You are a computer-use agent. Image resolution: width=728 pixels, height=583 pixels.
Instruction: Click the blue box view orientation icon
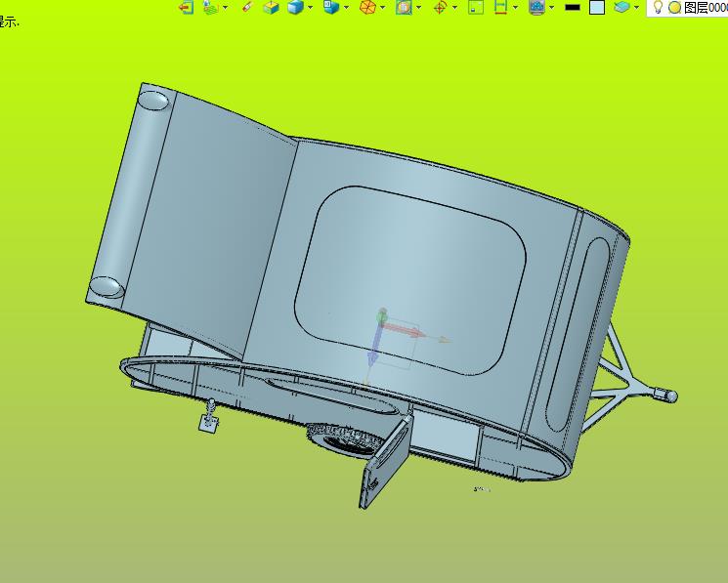click(x=331, y=8)
